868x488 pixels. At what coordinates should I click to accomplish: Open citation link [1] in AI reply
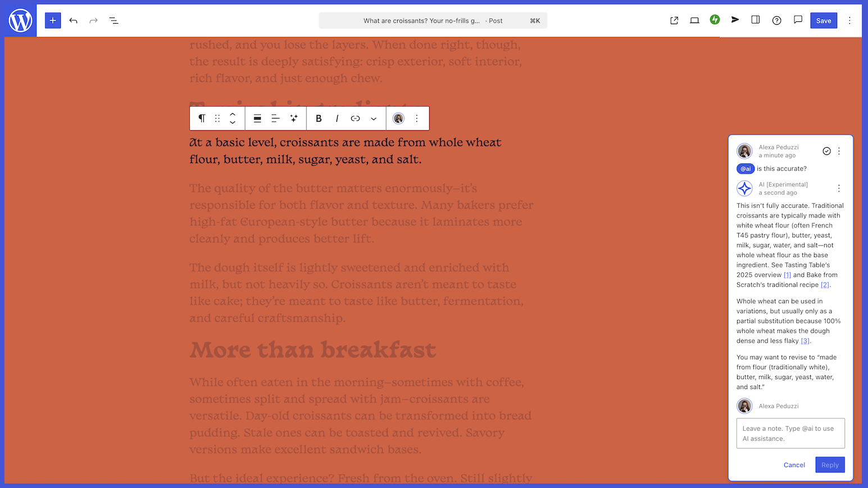click(x=787, y=275)
